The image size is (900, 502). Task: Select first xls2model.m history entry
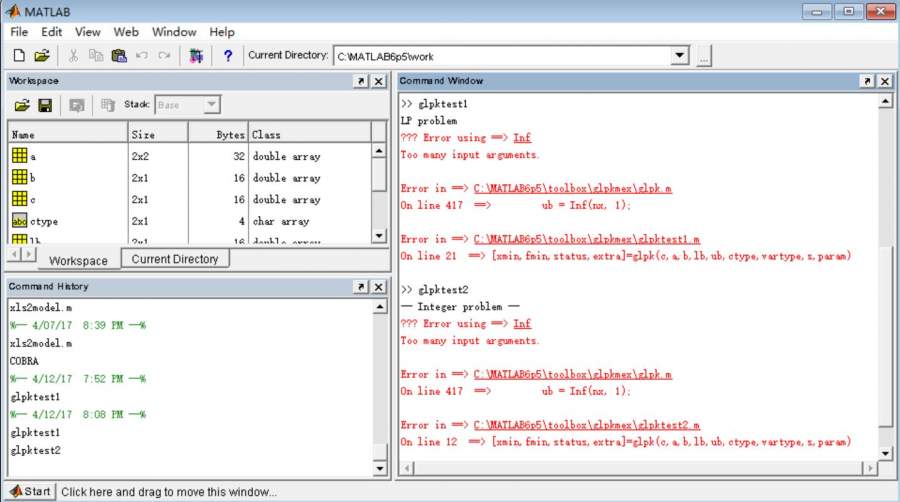pos(41,308)
